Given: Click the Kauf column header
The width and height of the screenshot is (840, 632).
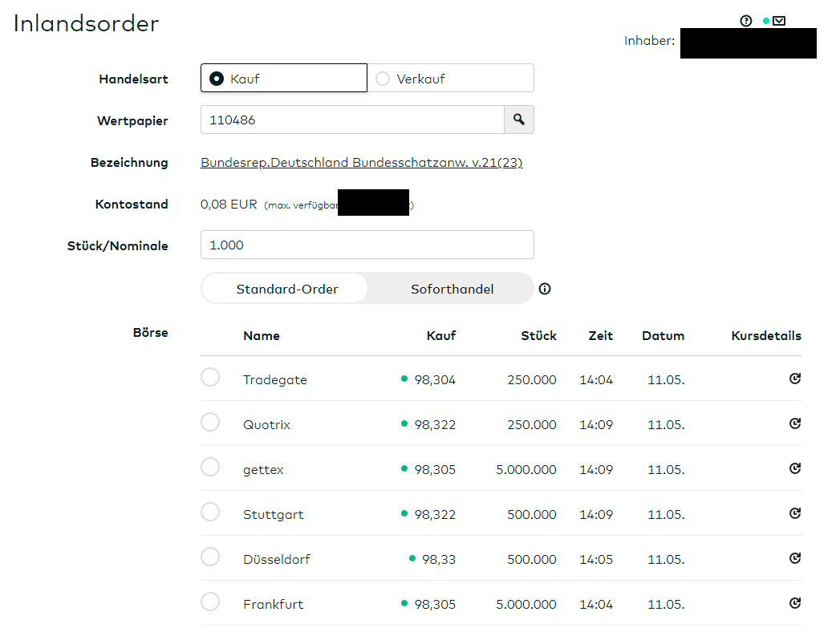Looking at the screenshot, I should pos(441,336).
